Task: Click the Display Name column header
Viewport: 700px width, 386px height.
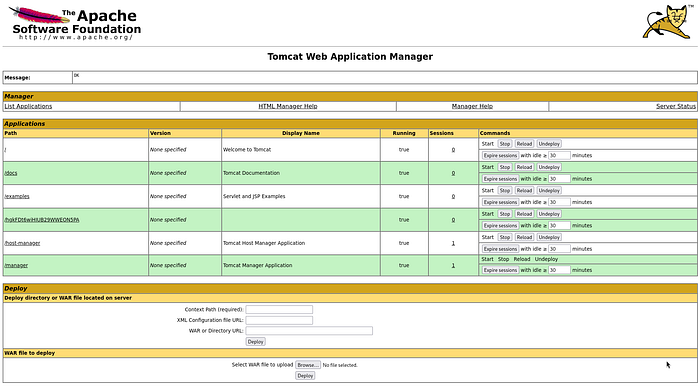Action: 301,133
